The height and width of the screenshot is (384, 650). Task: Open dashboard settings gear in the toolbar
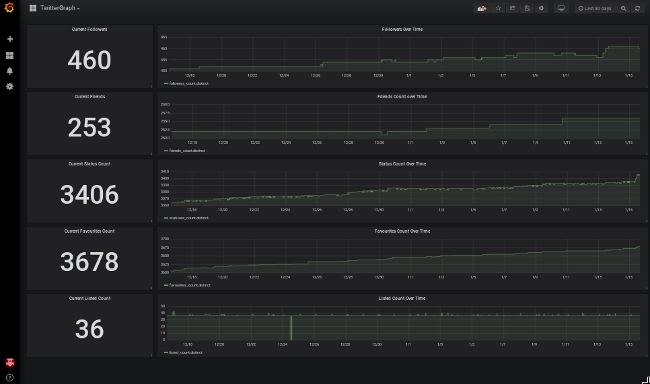[x=541, y=8]
